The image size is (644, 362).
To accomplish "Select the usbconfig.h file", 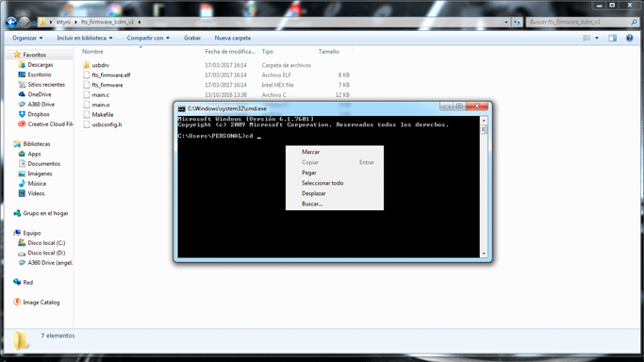I will (x=107, y=124).
